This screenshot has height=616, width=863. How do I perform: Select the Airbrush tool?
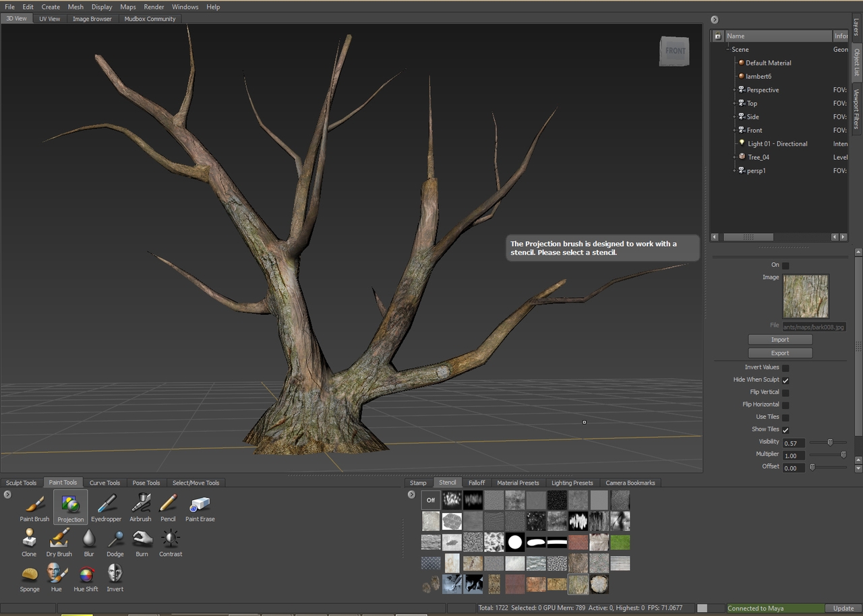(140, 507)
